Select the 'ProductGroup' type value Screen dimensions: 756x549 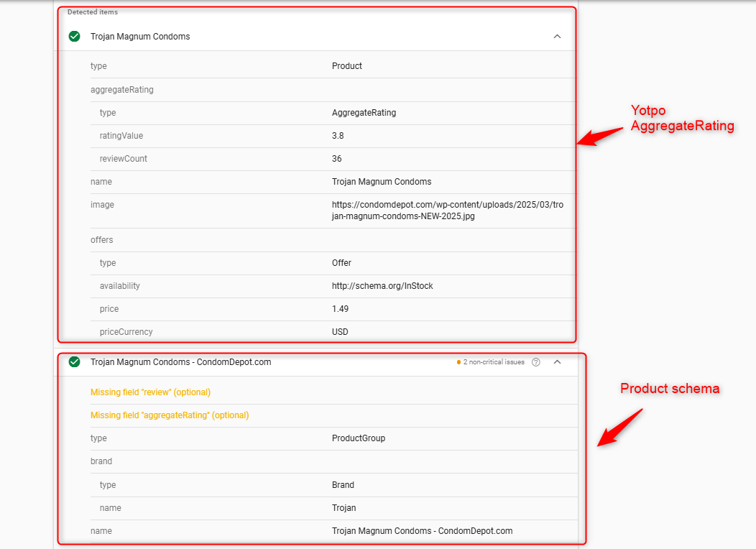358,438
